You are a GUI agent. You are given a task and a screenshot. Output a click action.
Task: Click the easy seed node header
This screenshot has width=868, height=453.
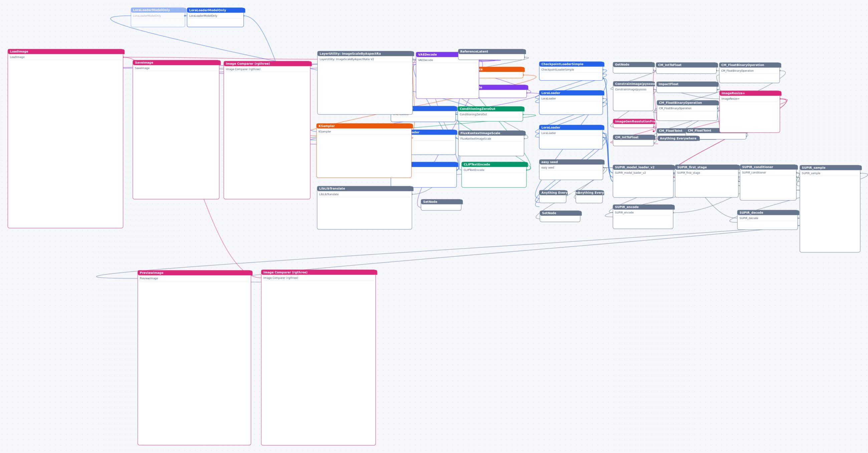click(572, 162)
